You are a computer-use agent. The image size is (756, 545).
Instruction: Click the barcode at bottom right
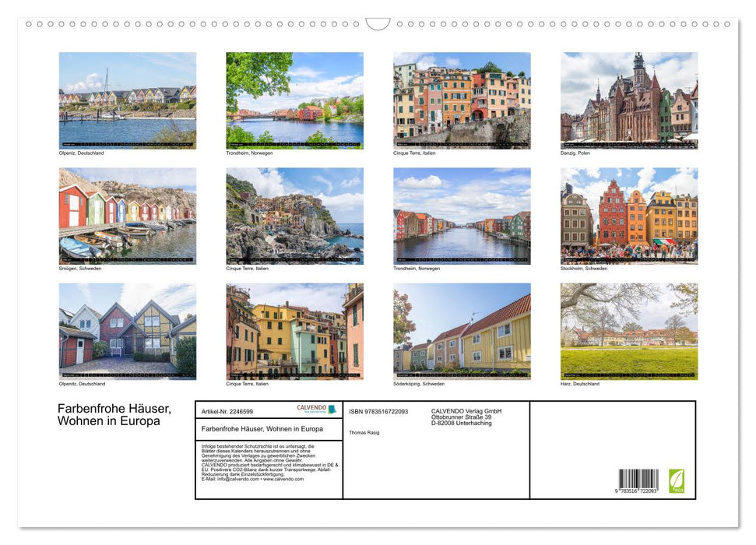click(638, 481)
